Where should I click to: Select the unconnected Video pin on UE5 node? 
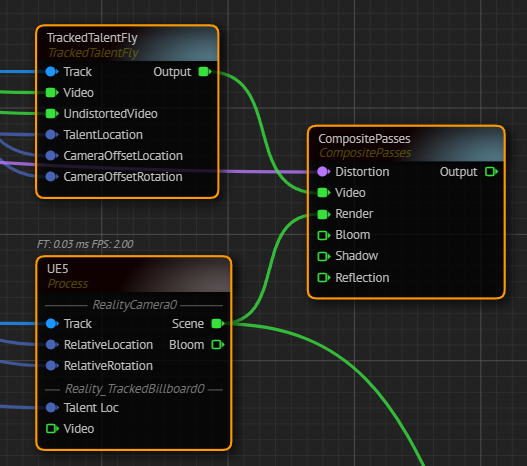[52, 429]
